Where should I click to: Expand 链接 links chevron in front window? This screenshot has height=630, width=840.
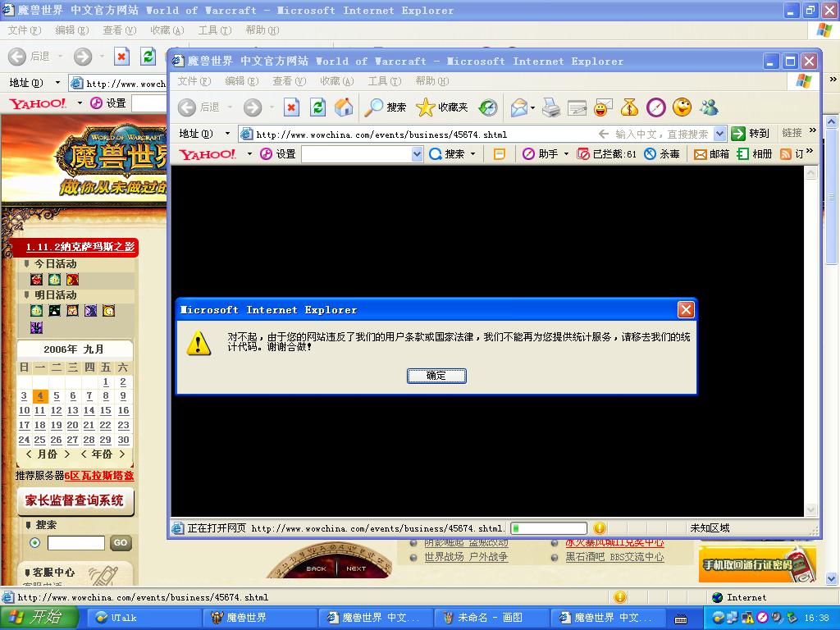[x=813, y=130]
